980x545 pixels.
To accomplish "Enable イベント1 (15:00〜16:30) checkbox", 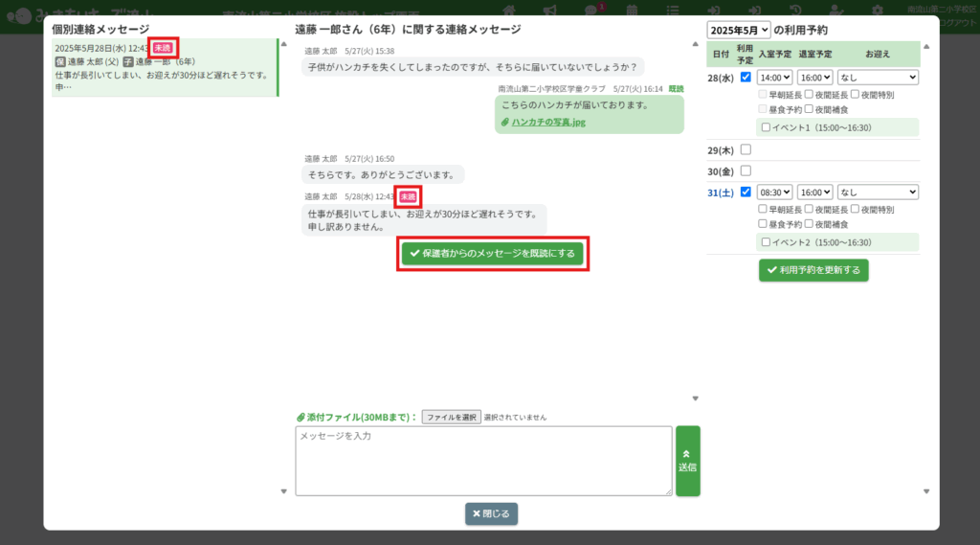I will (765, 127).
